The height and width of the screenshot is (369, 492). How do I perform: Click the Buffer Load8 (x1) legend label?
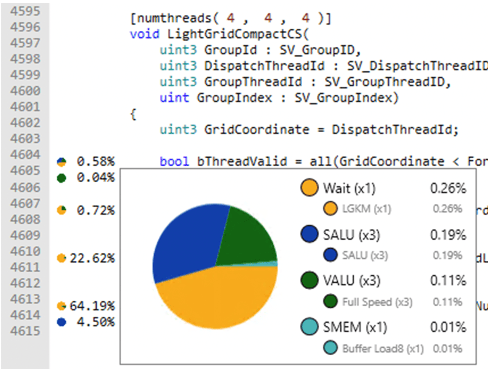(383, 349)
